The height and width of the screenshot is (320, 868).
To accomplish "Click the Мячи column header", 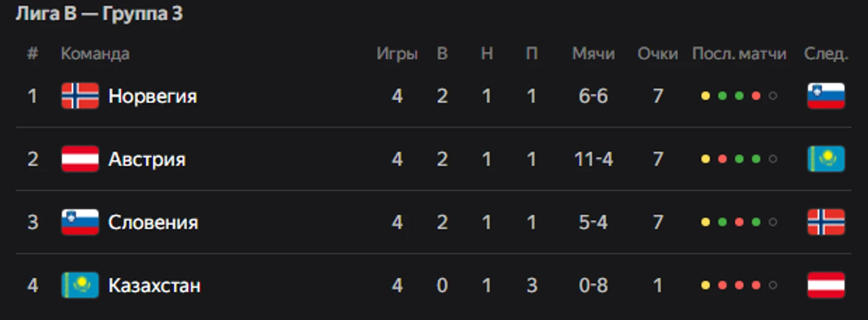I will click(593, 54).
